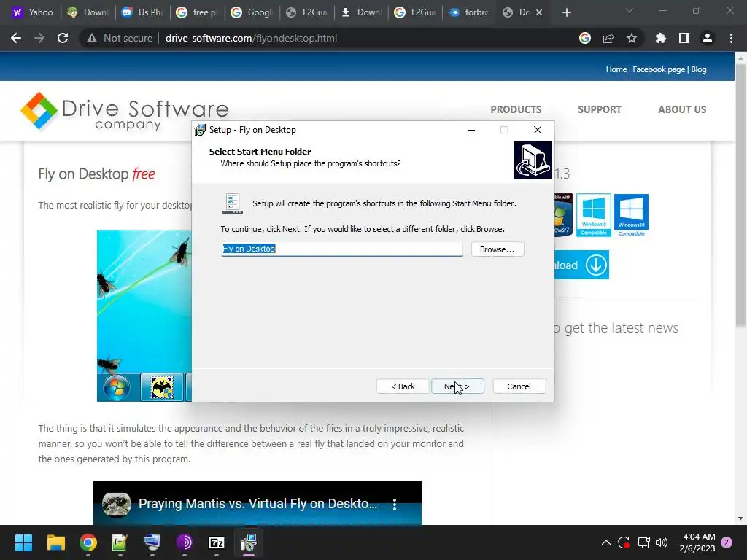Open the Chrome profile icon
Image resolution: width=747 pixels, height=560 pixels.
click(708, 38)
